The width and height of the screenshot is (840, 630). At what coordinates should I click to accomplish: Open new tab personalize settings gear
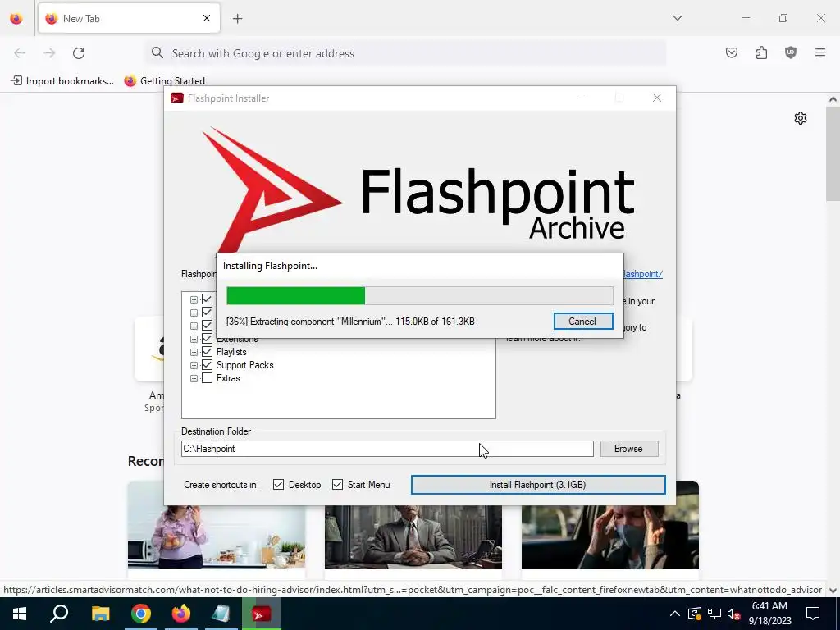pyautogui.click(x=801, y=118)
